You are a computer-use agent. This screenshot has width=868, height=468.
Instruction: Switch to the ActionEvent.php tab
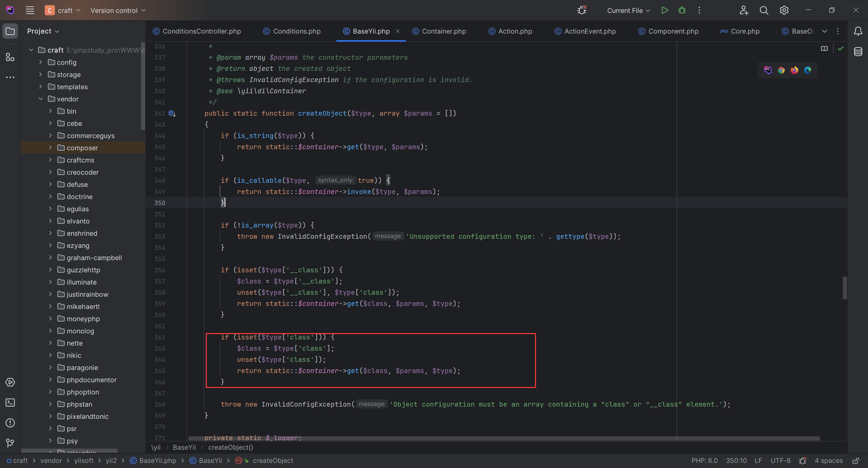click(590, 31)
